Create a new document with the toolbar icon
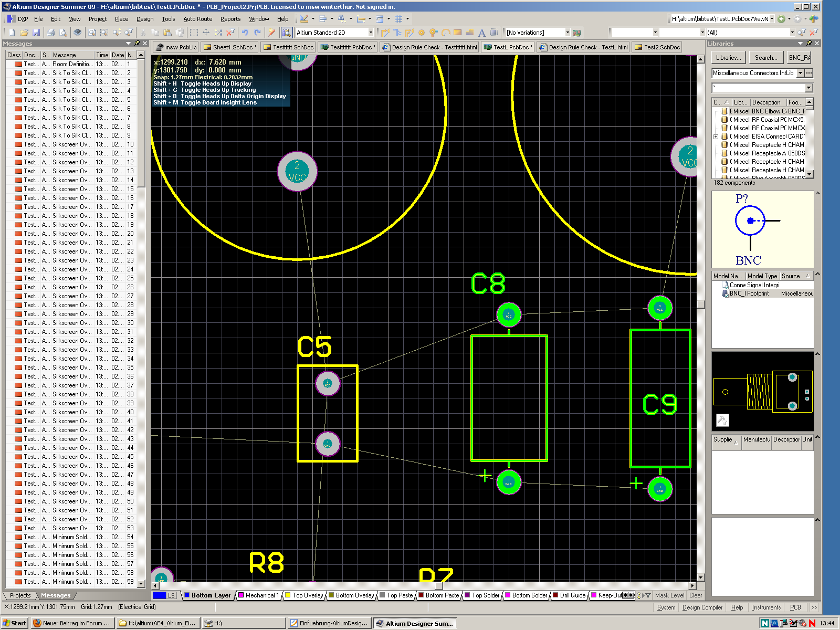 point(12,33)
